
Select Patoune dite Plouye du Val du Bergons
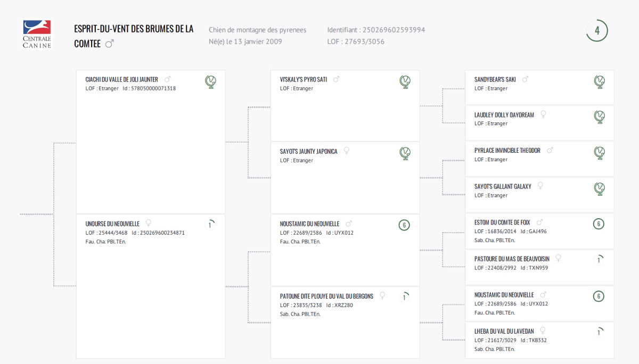326,296
